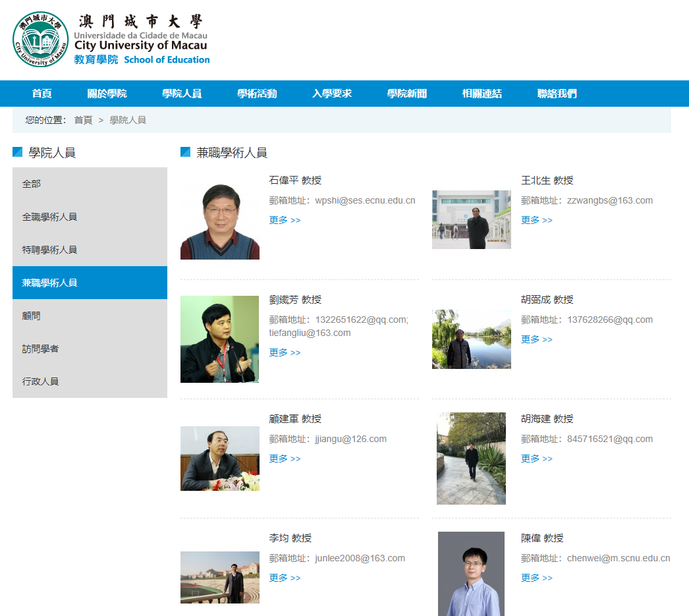Click the 學院人員 sidebar heading
689x616 pixels.
point(52,152)
